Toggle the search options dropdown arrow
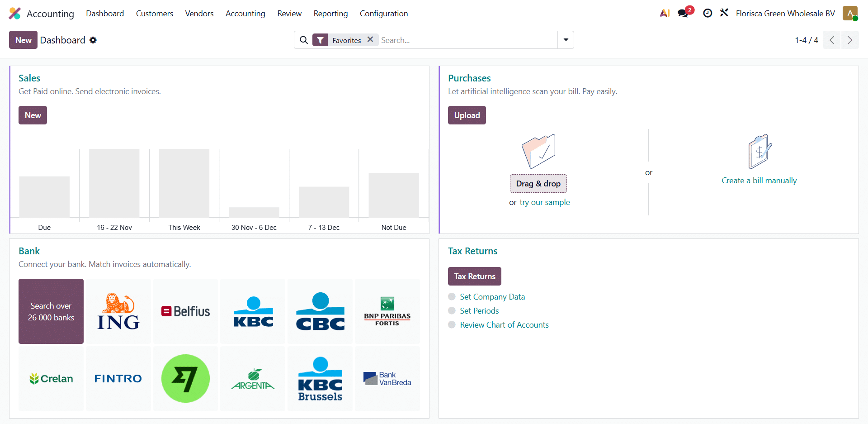This screenshot has width=868, height=424. click(566, 40)
